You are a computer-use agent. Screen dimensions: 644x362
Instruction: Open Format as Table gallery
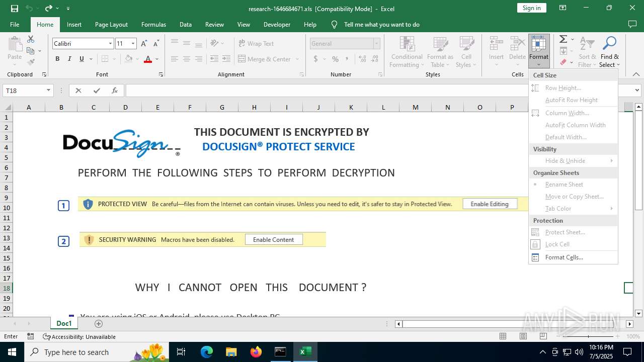pos(440,52)
